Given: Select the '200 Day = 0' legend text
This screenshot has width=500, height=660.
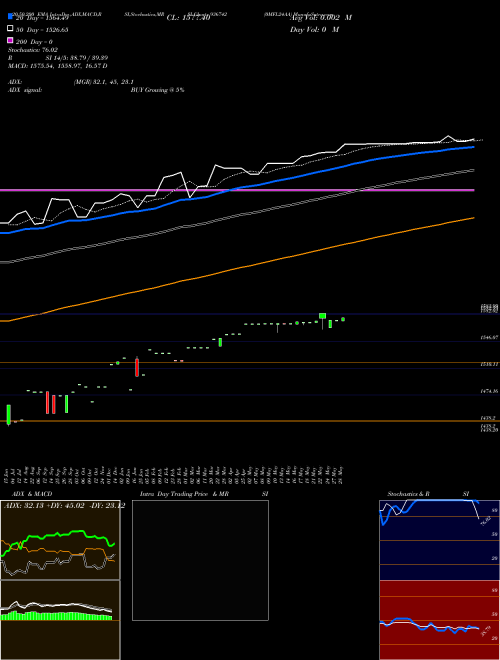Looking at the screenshot, I should point(34,42).
